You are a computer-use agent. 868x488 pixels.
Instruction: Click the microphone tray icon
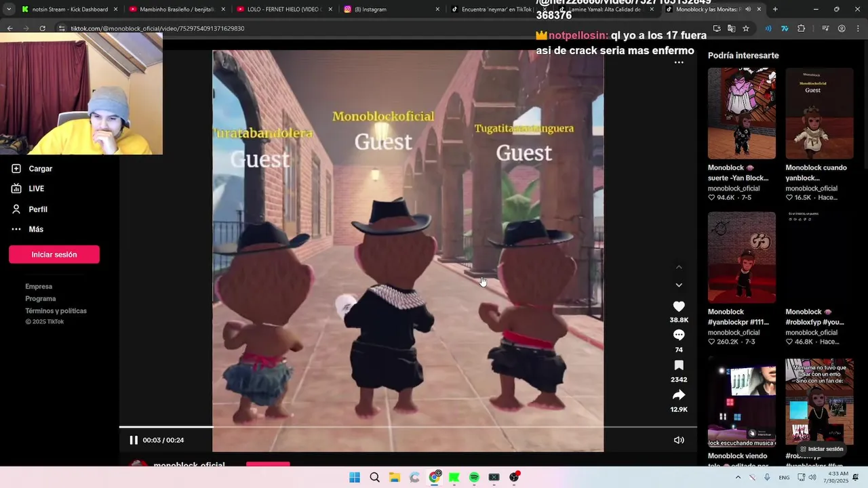767,477
